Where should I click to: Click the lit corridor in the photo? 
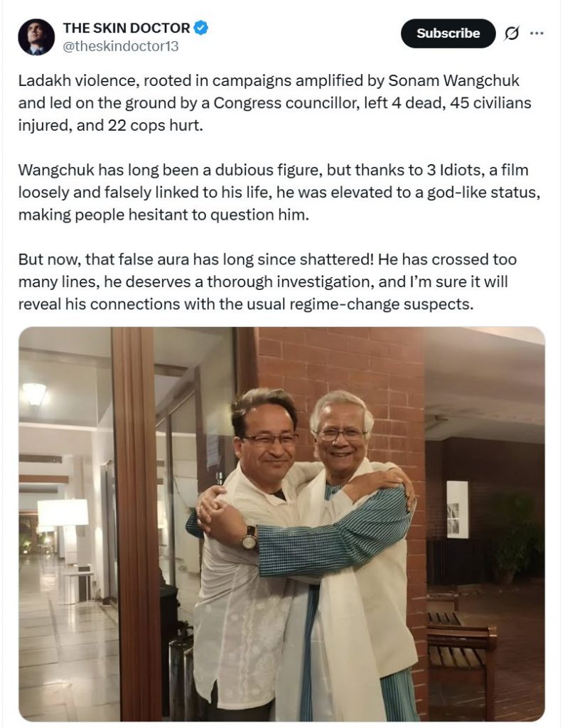click(60, 580)
